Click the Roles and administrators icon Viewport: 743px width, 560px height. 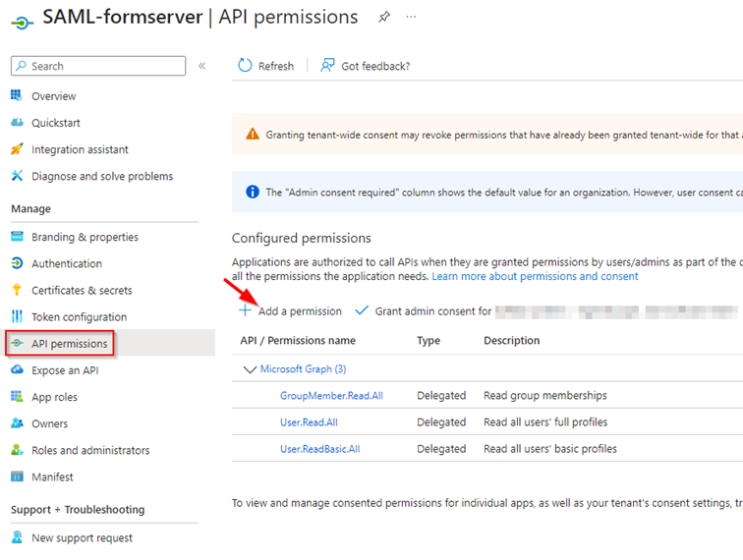pos(17,450)
